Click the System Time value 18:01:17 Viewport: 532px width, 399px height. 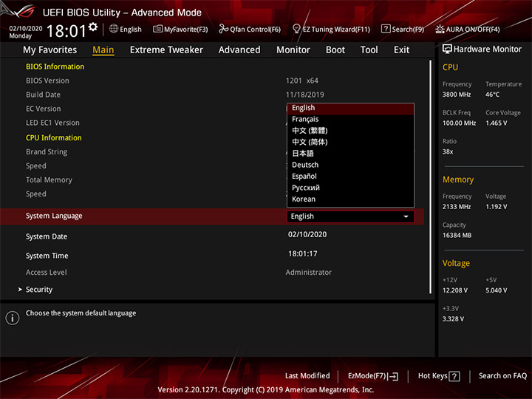[303, 253]
